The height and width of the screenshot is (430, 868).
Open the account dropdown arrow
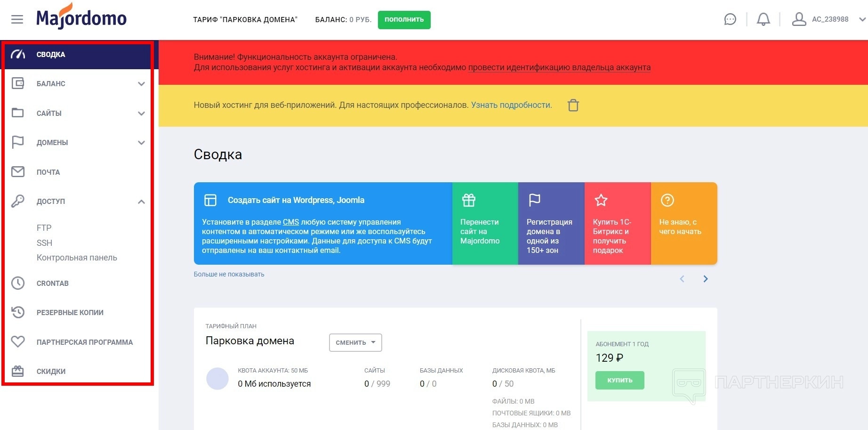(862, 20)
